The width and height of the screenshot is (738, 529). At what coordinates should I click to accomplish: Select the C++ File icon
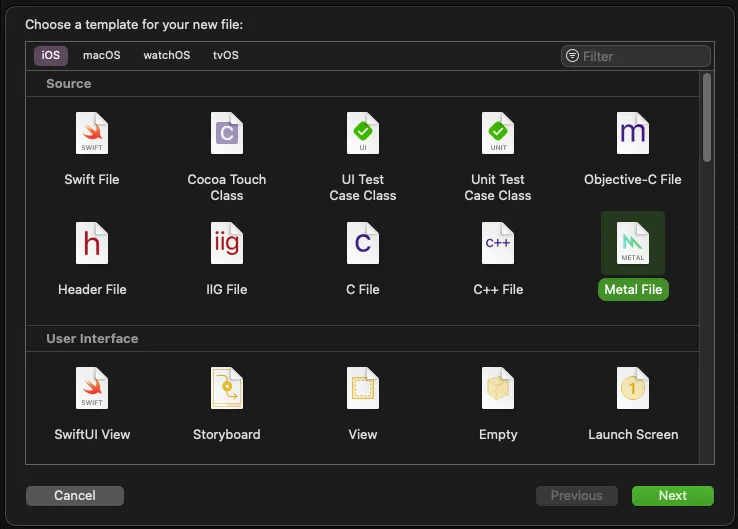click(498, 243)
